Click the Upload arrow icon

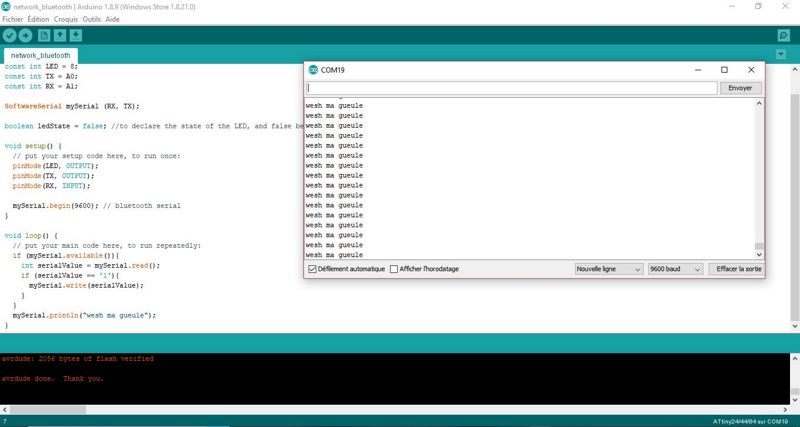click(x=26, y=35)
